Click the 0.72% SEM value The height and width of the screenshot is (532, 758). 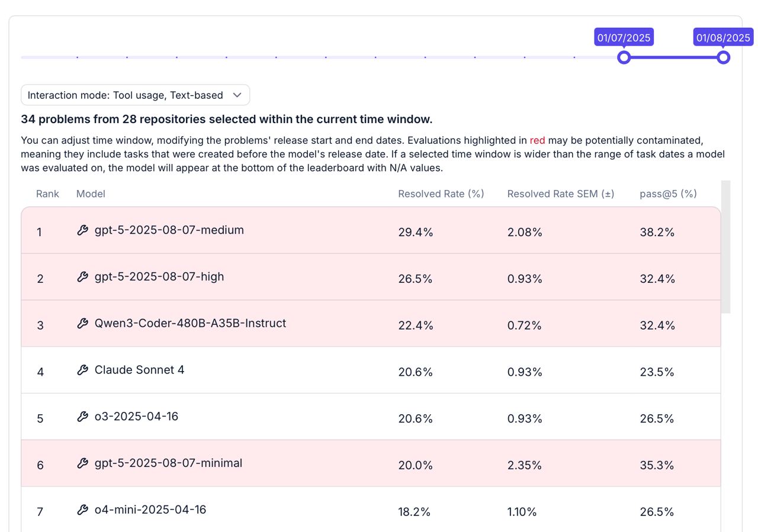point(524,325)
